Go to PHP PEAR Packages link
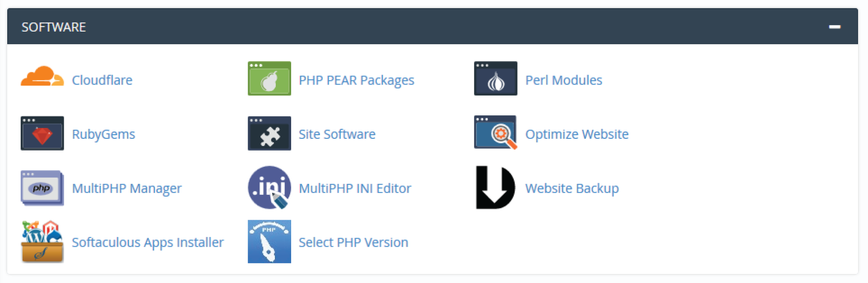Viewport: 868px width, 283px height. coord(356,80)
